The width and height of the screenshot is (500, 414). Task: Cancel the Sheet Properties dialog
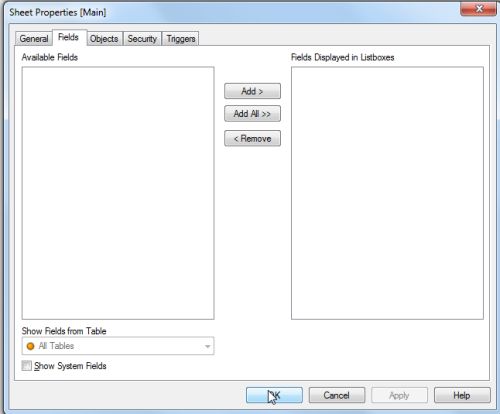coord(337,395)
